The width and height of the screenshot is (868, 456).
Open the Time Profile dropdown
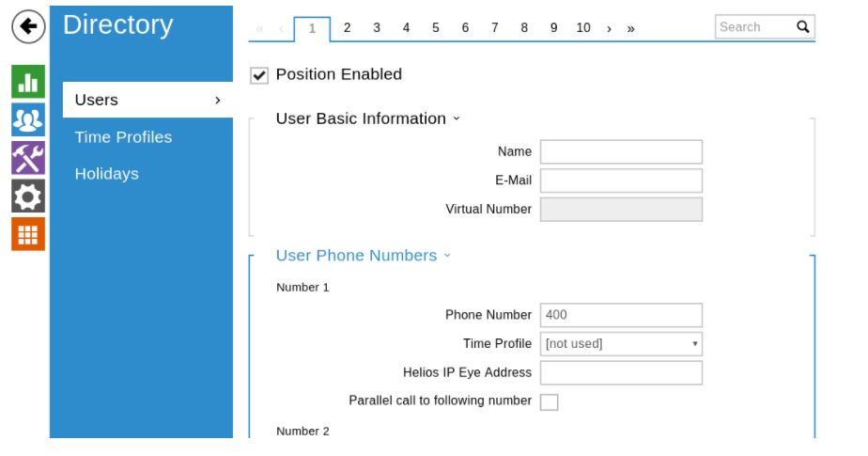pos(621,344)
